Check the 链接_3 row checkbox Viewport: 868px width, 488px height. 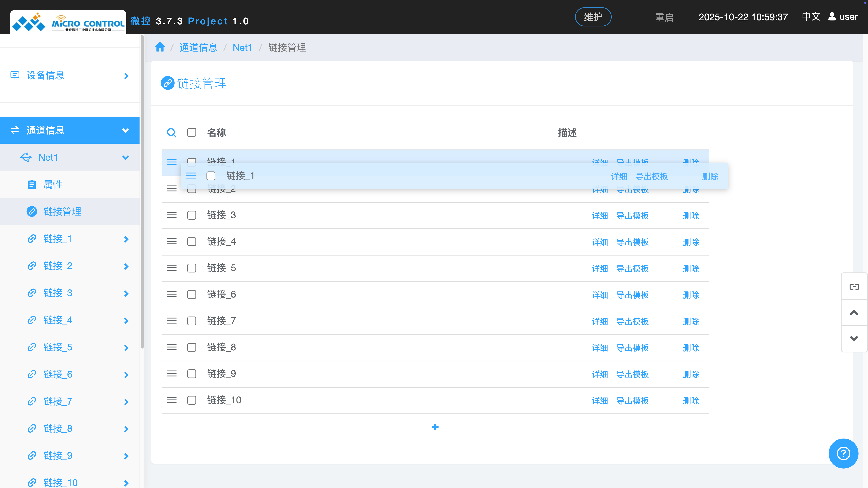pos(192,215)
